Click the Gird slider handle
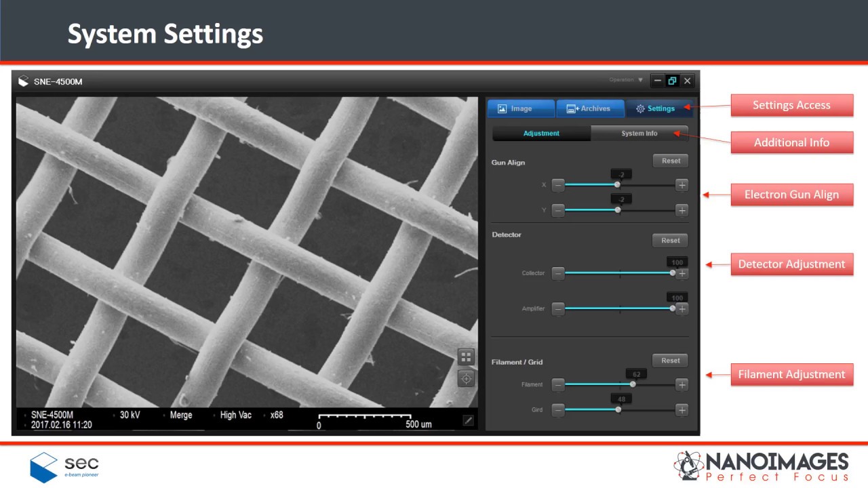The image size is (868, 488). [x=618, y=409]
